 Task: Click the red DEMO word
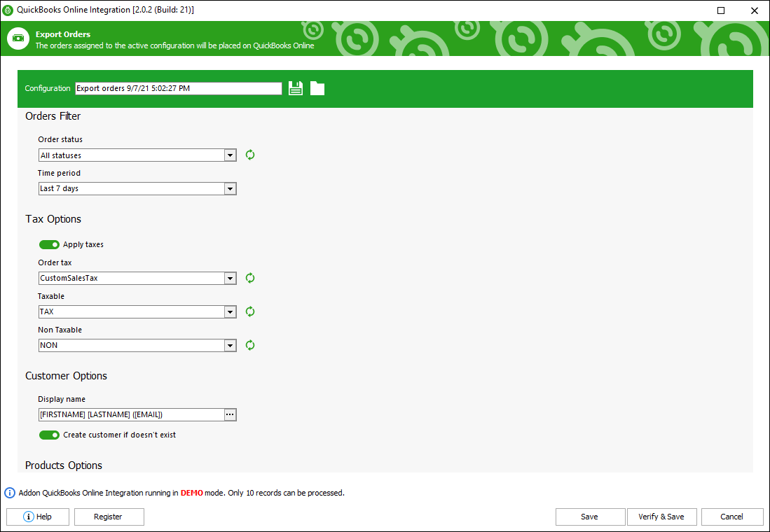(191, 493)
